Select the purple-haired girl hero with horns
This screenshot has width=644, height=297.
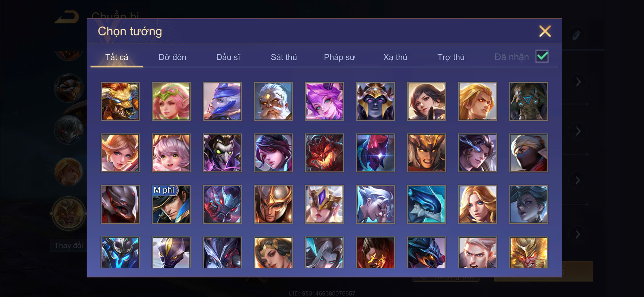pos(324,101)
